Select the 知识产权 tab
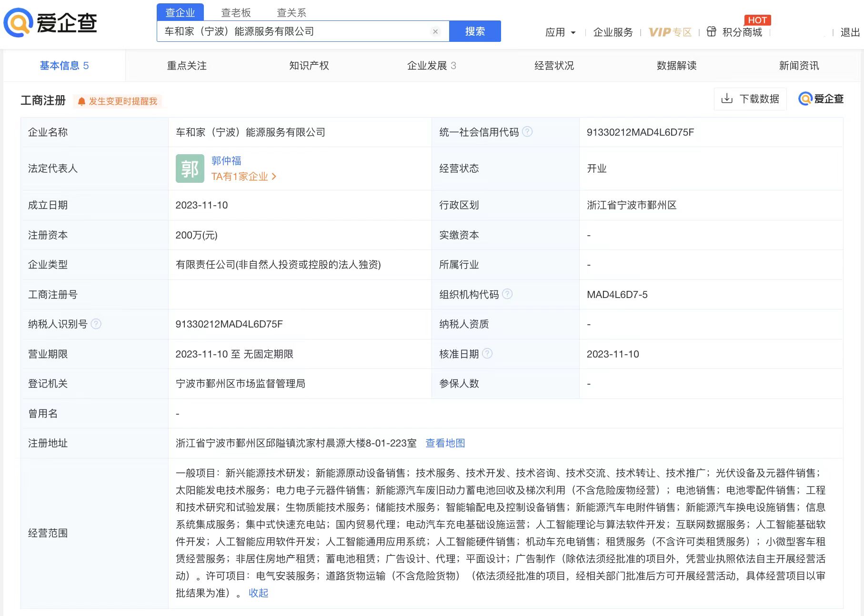The width and height of the screenshot is (864, 616). pos(309,66)
